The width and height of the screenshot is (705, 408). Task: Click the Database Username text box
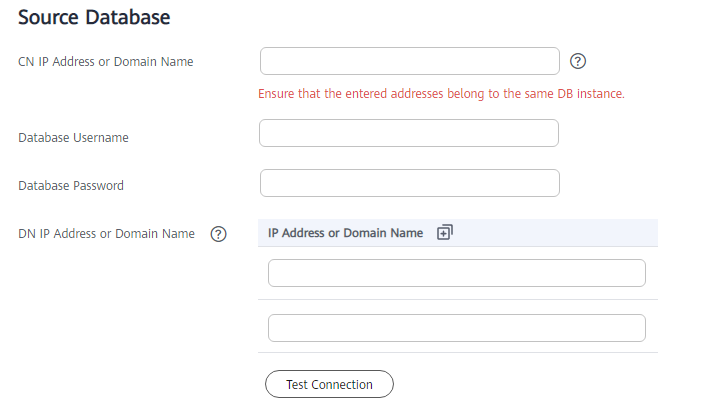click(x=409, y=133)
